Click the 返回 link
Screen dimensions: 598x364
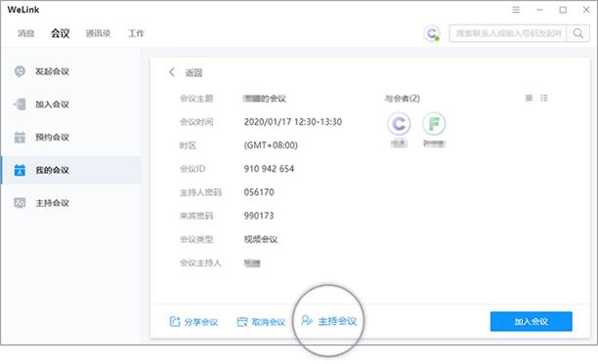[x=193, y=72]
